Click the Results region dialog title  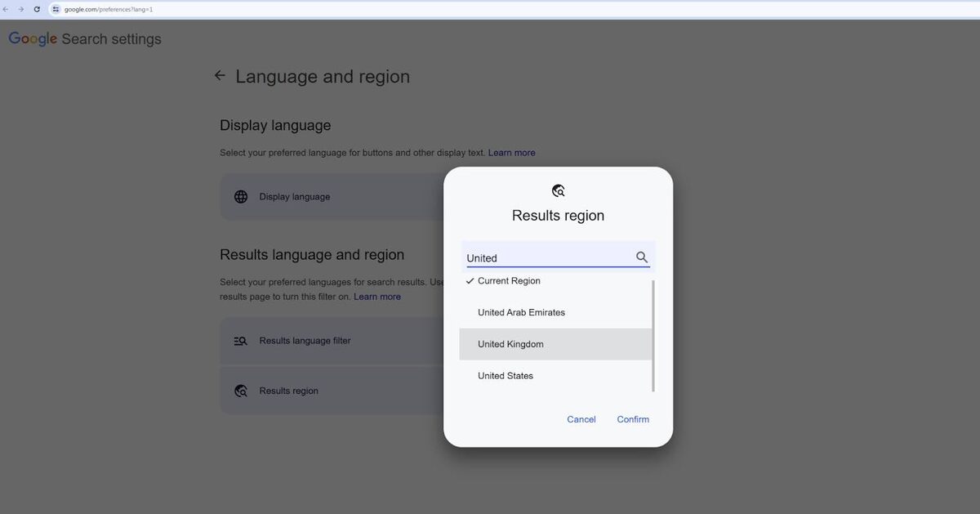(558, 216)
